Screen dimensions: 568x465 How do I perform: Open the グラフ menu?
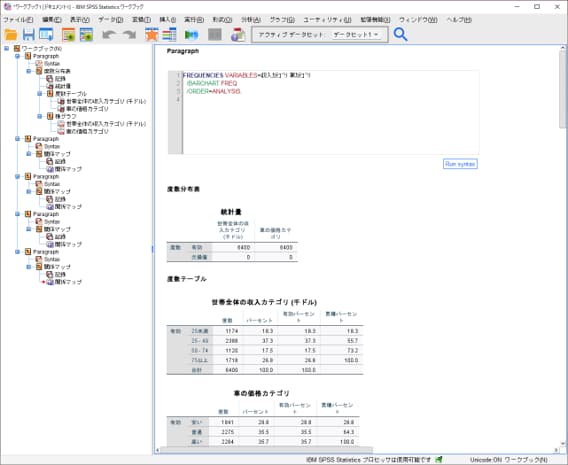tap(282, 20)
